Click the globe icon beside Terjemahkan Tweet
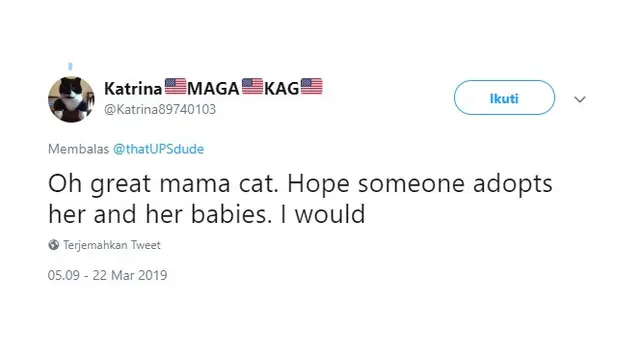640x360 pixels. pyautogui.click(x=53, y=245)
